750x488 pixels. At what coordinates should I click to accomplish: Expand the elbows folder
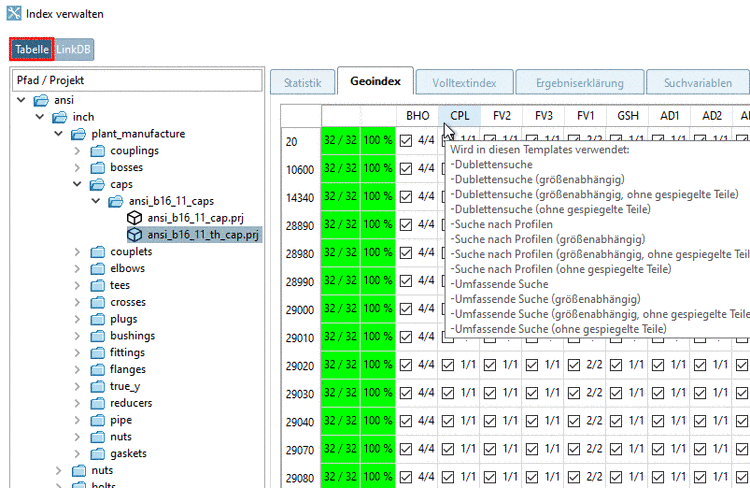(x=77, y=269)
